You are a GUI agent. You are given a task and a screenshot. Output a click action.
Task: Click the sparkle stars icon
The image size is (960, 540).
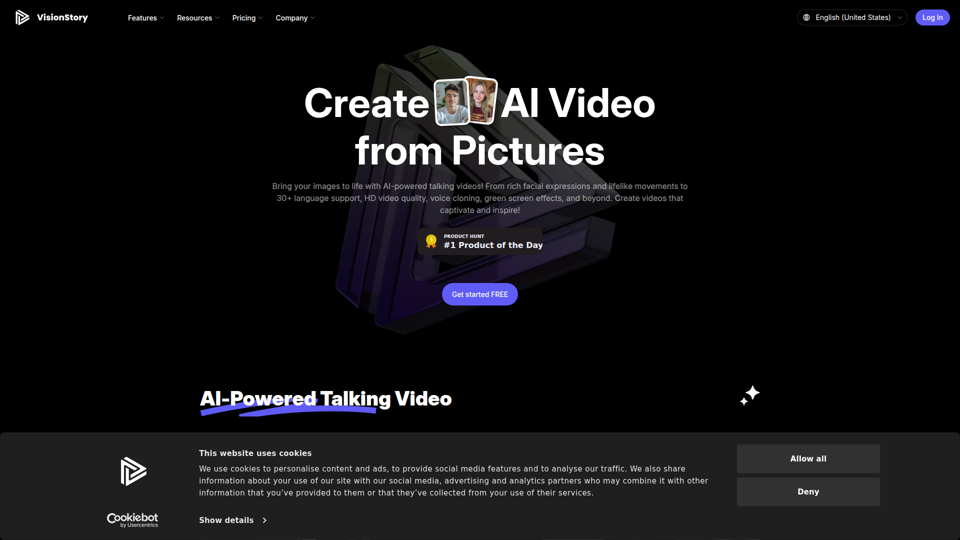pyautogui.click(x=749, y=395)
